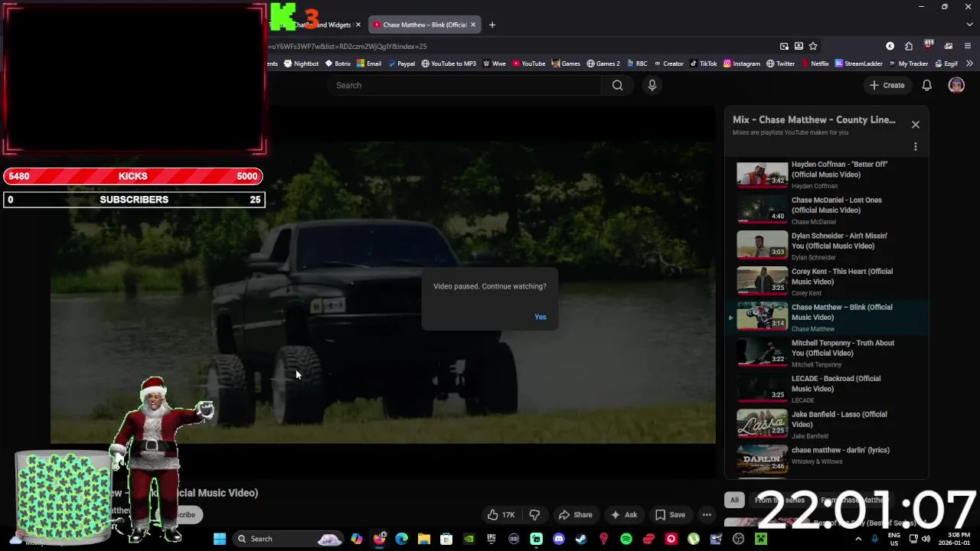
Task: Open the Netflix bookmark
Action: [x=815, y=64]
